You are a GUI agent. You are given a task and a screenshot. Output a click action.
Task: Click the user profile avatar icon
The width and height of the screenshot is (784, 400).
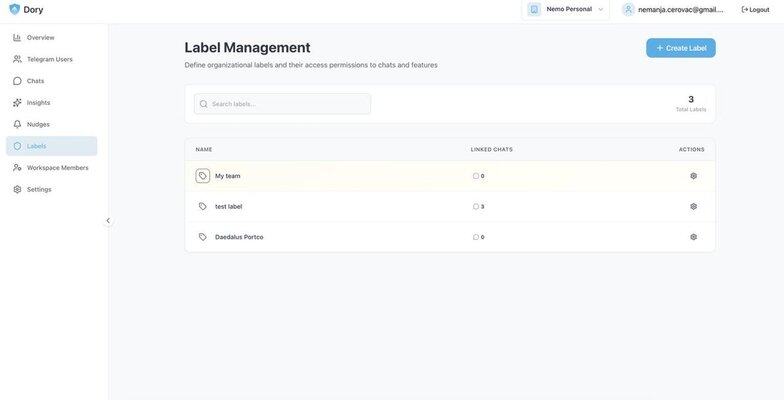[x=629, y=9]
